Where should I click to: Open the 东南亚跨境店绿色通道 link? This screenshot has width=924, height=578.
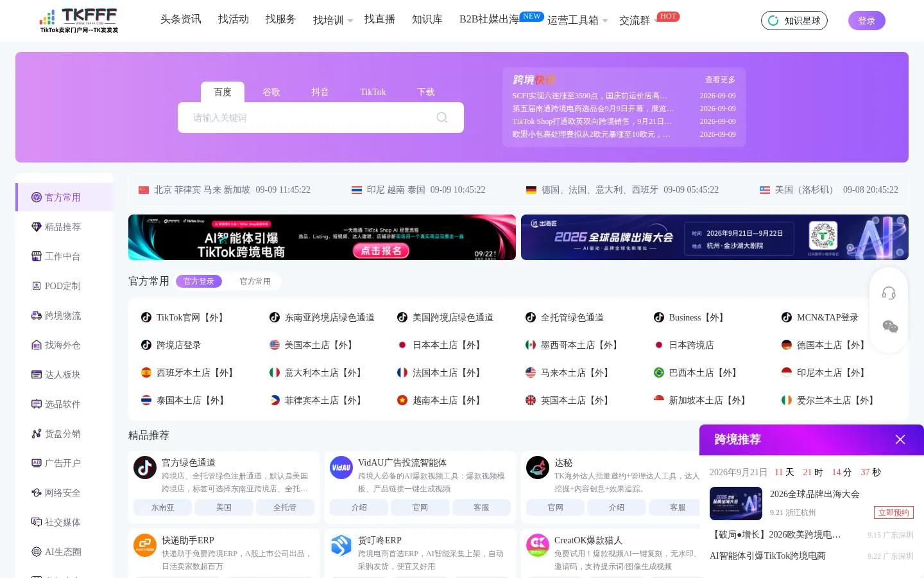coord(322,317)
